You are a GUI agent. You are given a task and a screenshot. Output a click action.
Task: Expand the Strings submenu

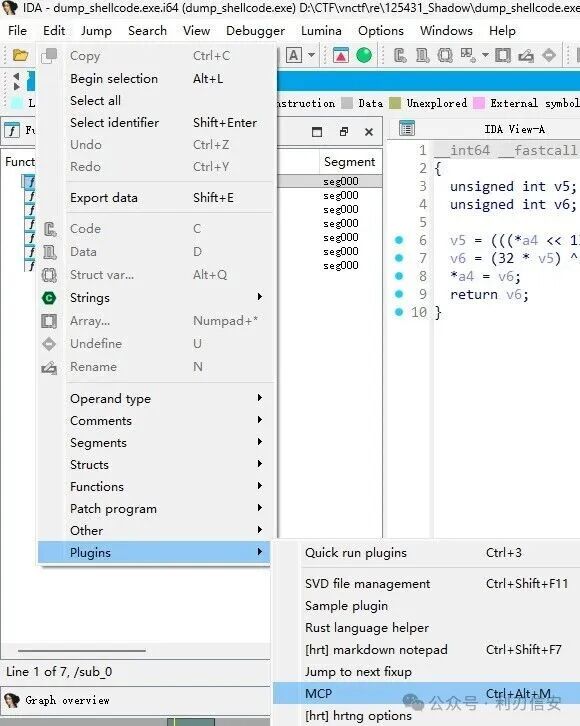coord(154,298)
